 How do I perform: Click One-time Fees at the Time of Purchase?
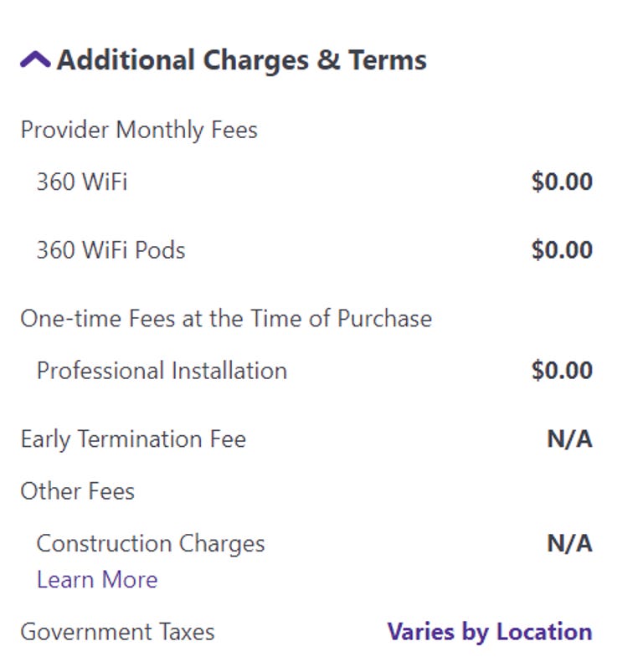tap(226, 319)
